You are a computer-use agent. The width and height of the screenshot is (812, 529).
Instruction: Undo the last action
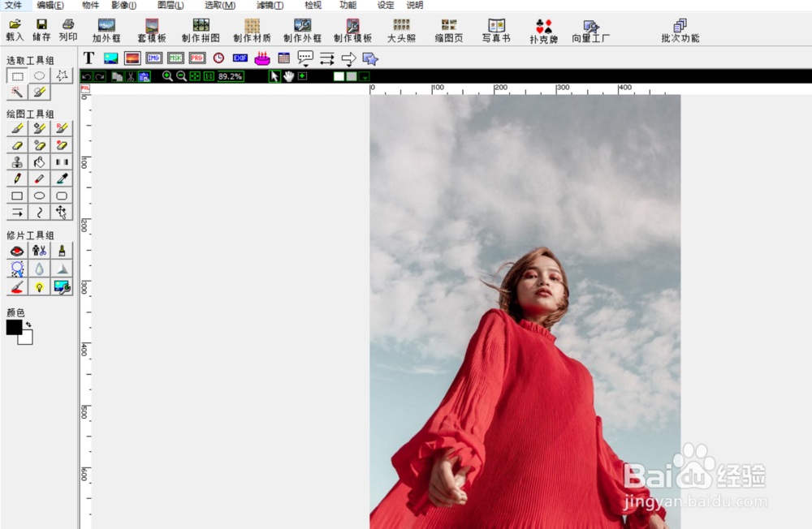point(87,76)
